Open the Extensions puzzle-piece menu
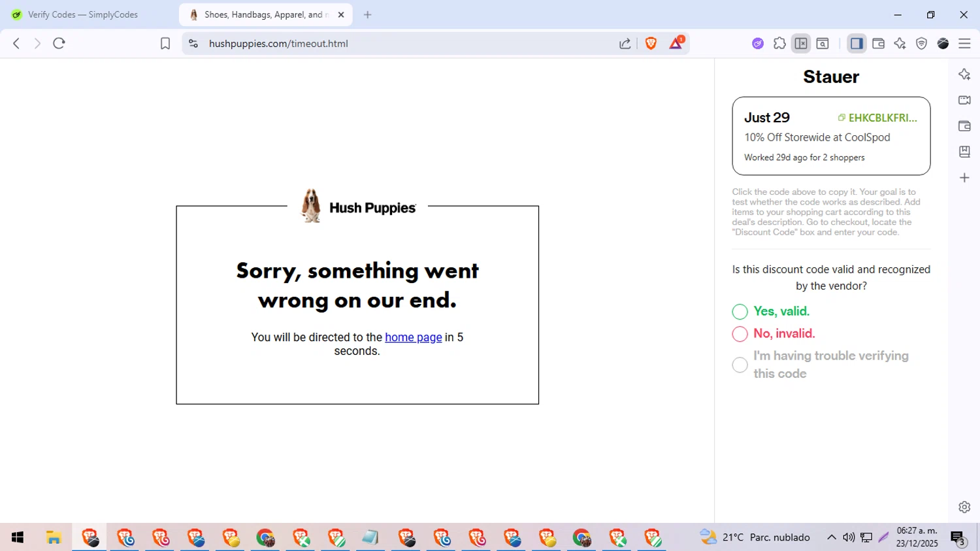Viewport: 980px width, 551px height. (x=779, y=43)
